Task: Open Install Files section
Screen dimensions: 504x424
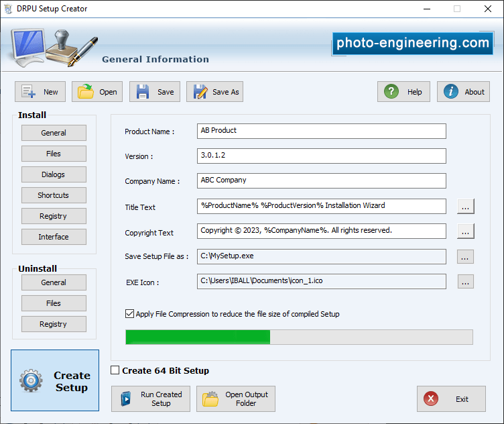Action: 54,154
